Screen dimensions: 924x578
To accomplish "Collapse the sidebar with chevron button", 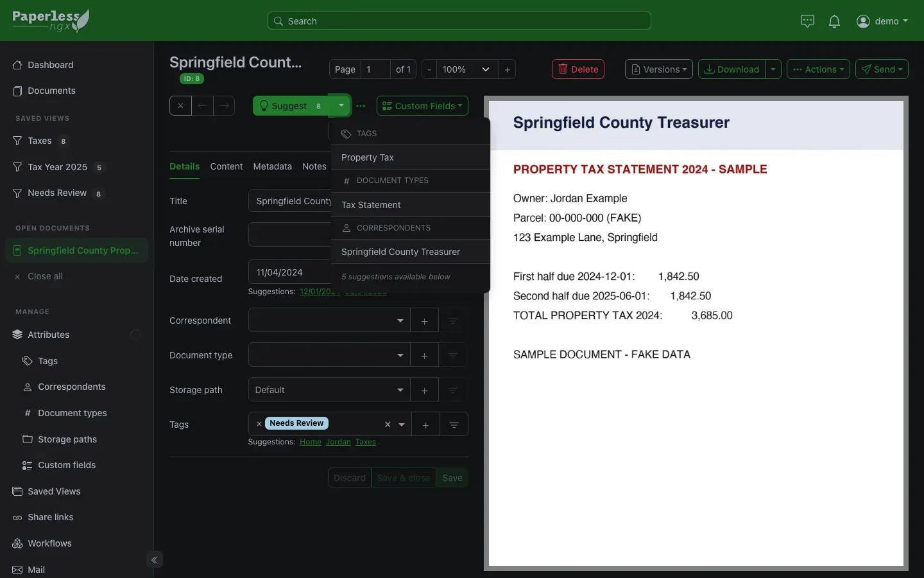I will [x=155, y=560].
